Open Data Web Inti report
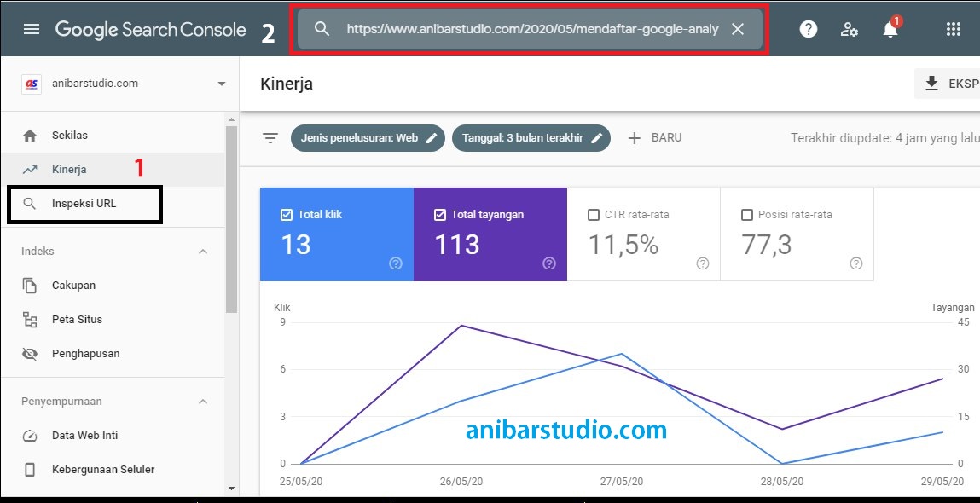The image size is (980, 503). click(113, 436)
